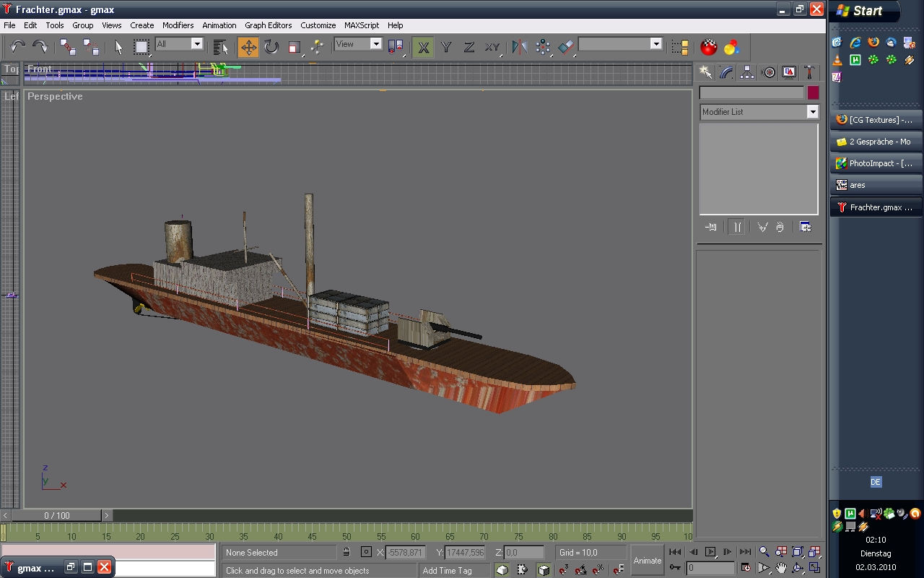Activate the Pan hand viewport control

(x=781, y=569)
